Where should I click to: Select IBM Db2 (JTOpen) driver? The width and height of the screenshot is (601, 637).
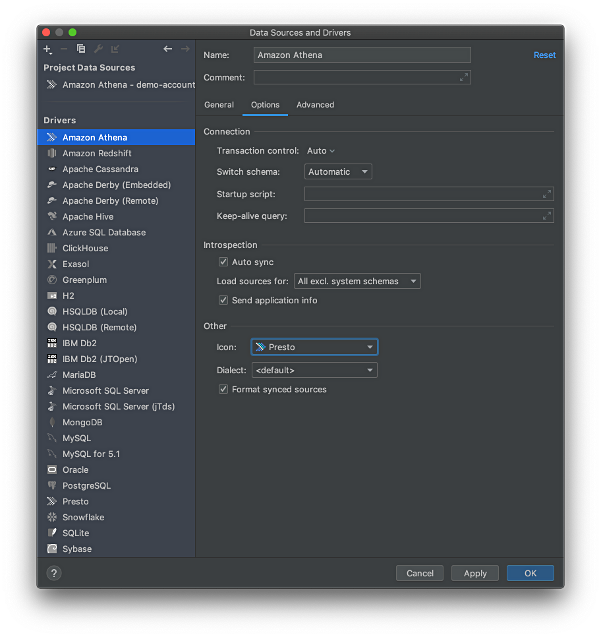tap(116, 359)
